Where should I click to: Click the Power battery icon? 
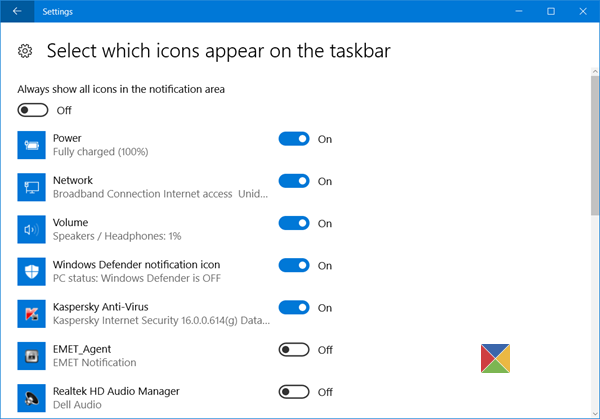[x=32, y=145]
